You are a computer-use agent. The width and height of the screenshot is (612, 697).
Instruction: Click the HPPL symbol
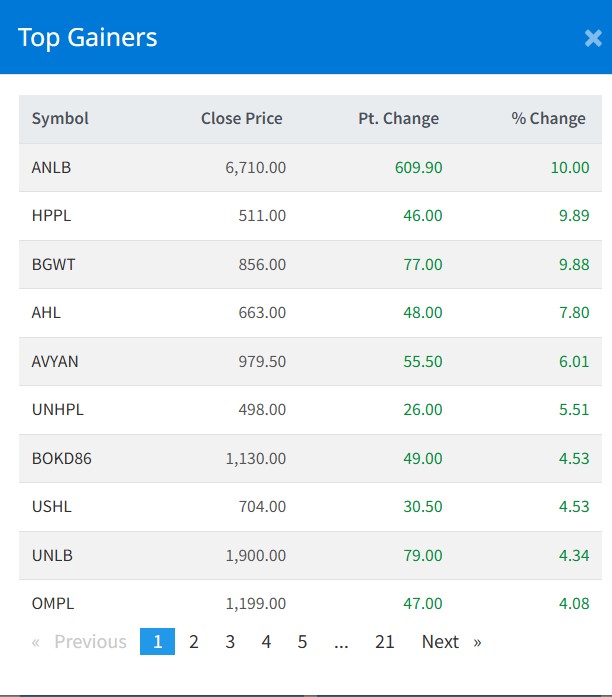tap(51, 216)
